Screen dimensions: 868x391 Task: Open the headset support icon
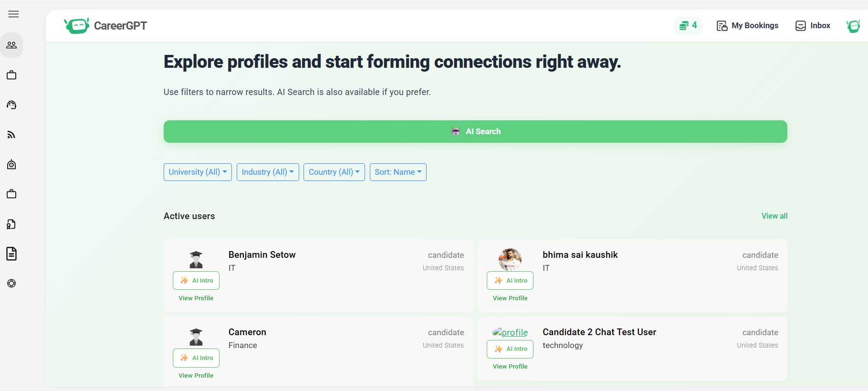(11, 105)
